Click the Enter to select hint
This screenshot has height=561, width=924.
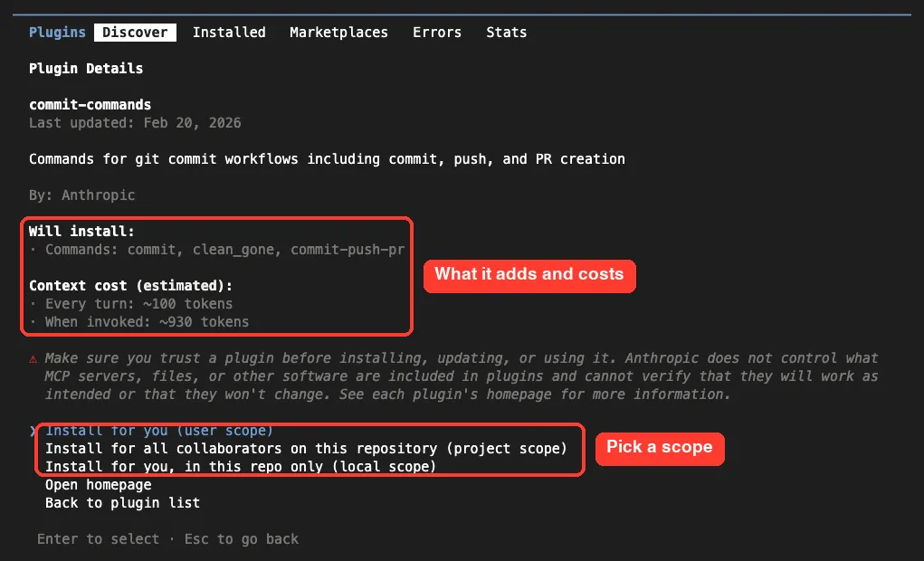pos(99,539)
